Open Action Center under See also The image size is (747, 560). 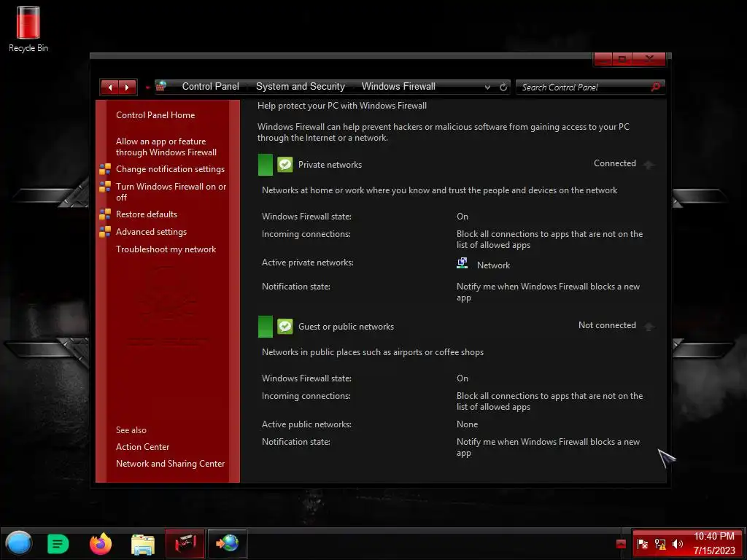coord(142,447)
